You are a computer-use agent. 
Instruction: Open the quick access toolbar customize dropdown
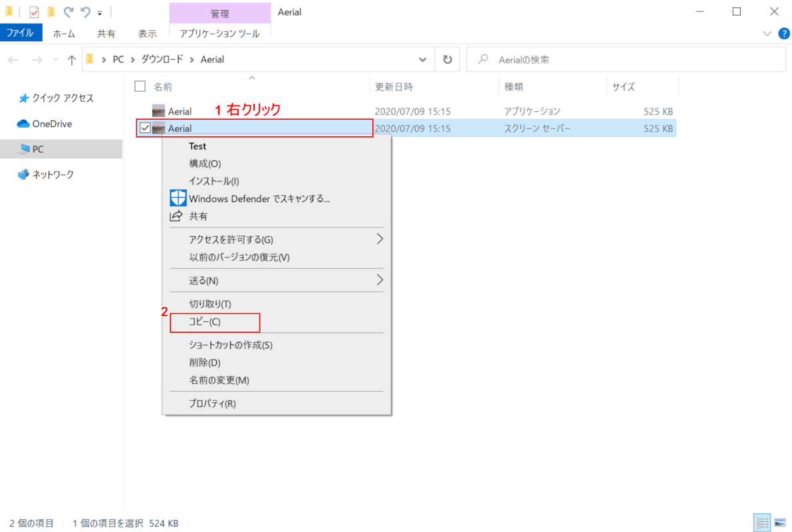[100, 13]
